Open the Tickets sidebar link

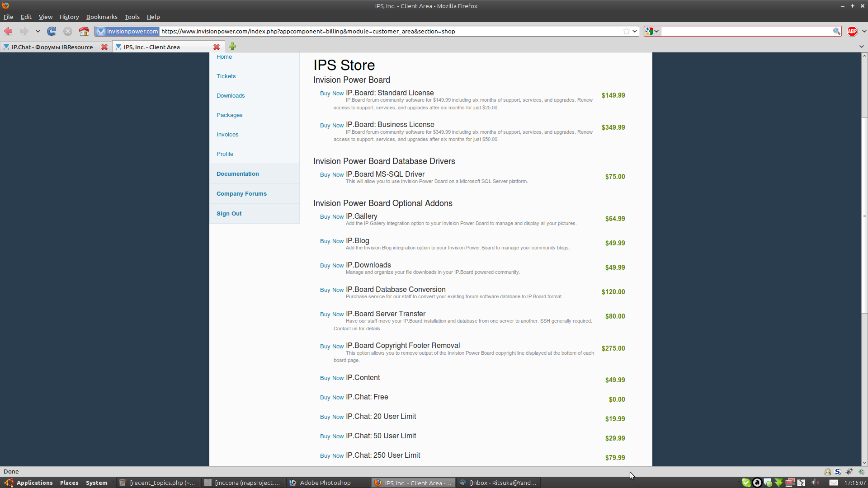click(x=226, y=76)
